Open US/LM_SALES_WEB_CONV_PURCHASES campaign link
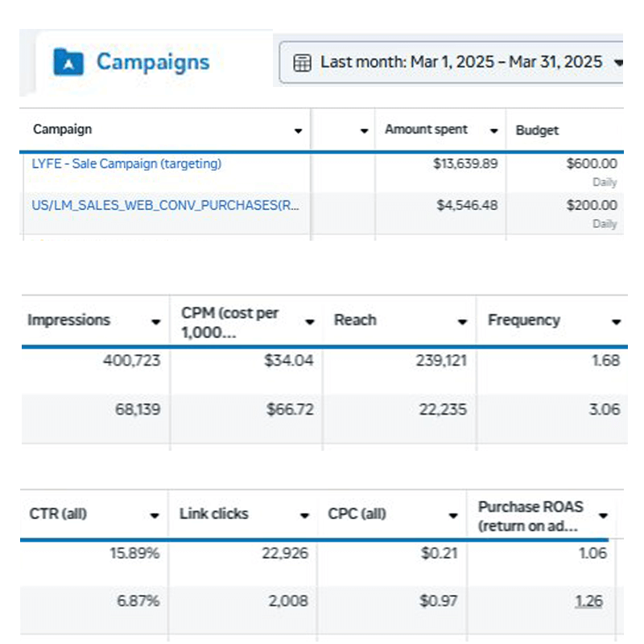The height and width of the screenshot is (644, 644). coord(165,205)
